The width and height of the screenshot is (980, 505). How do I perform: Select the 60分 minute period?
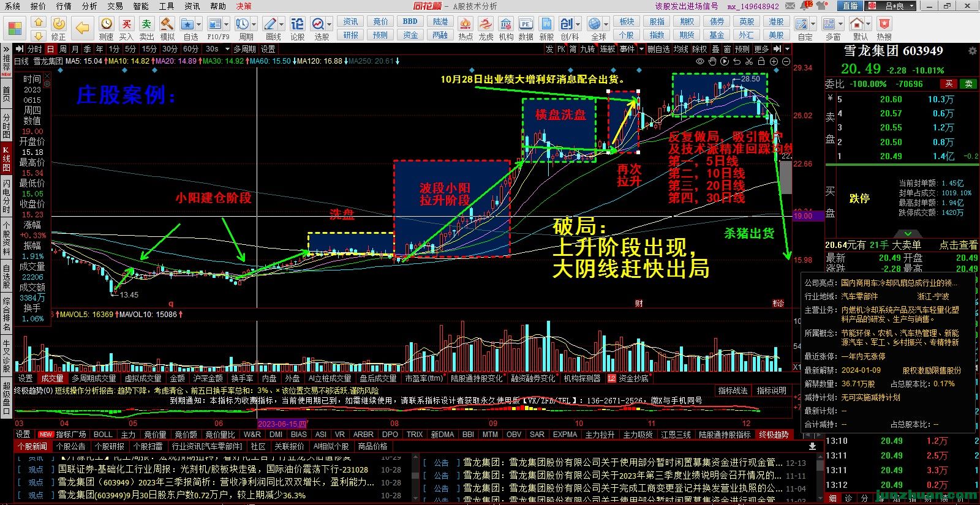(190, 49)
